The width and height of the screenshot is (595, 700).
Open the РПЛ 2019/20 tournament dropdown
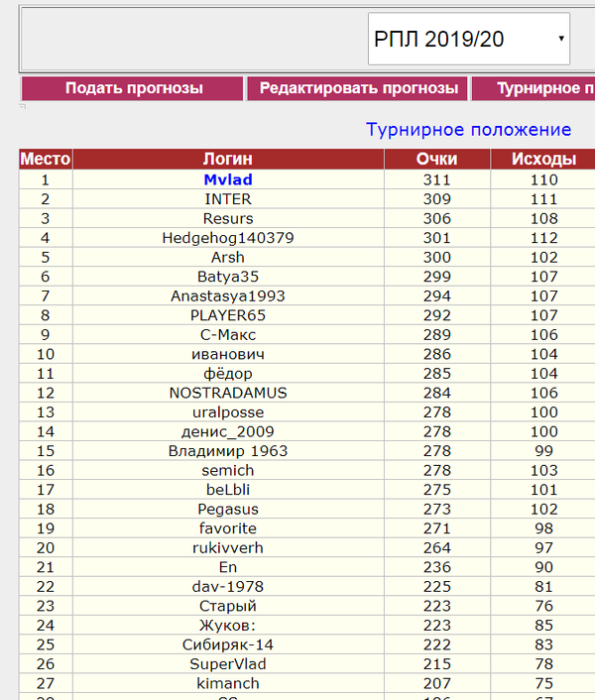tap(469, 39)
